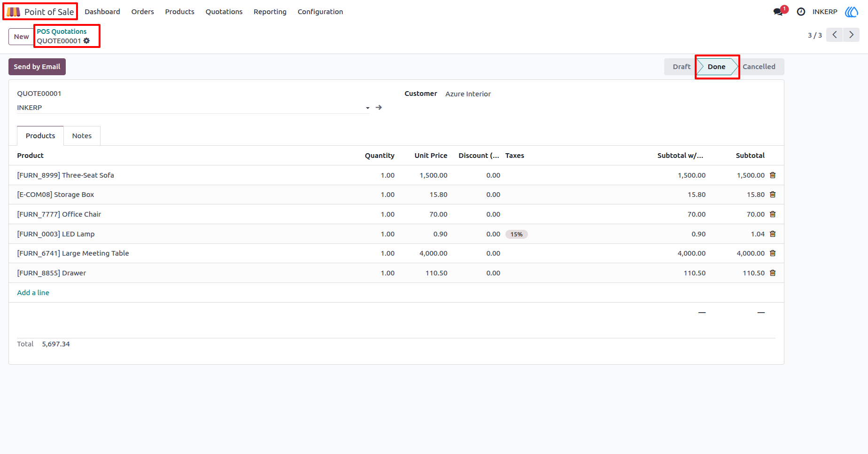Click the INKERP company name in header
This screenshot has width=868, height=454.
[825, 12]
